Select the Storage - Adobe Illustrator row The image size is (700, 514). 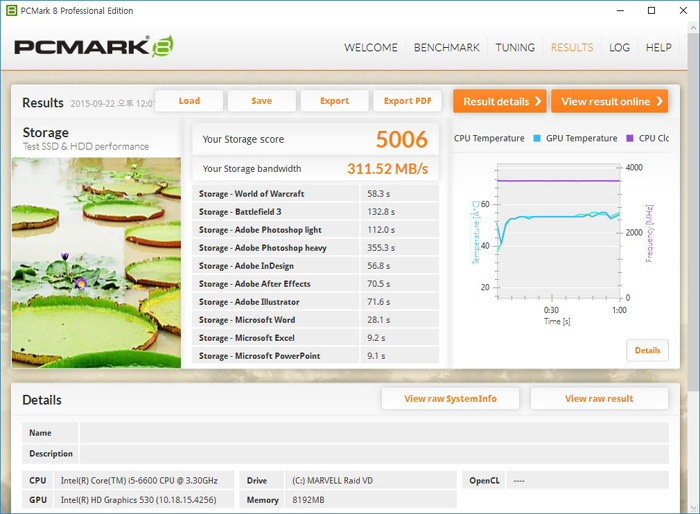click(316, 302)
